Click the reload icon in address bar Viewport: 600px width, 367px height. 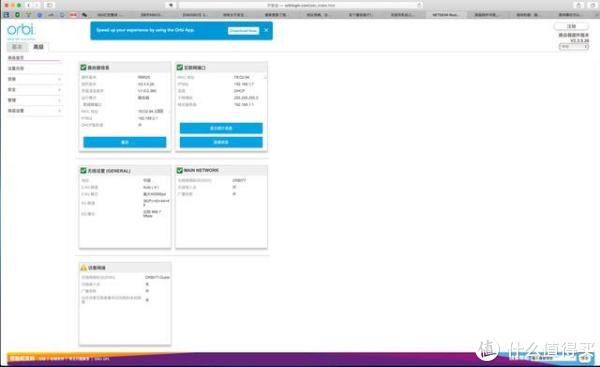click(x=419, y=5)
